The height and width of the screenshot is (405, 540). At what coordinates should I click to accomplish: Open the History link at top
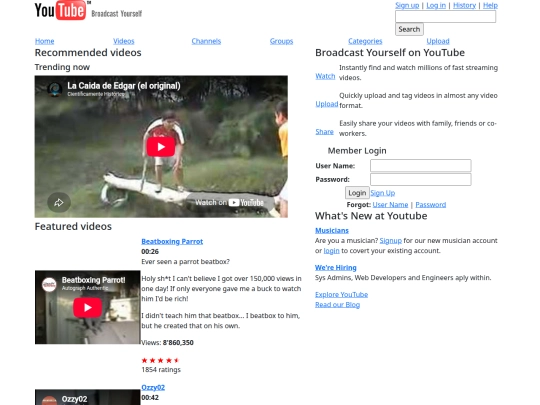464,5
